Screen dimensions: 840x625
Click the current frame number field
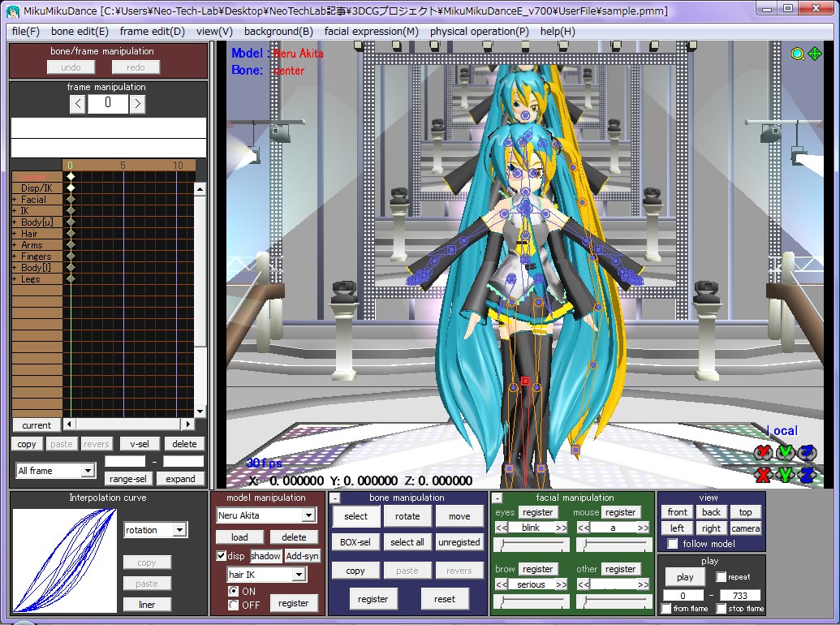pyautogui.click(x=108, y=103)
